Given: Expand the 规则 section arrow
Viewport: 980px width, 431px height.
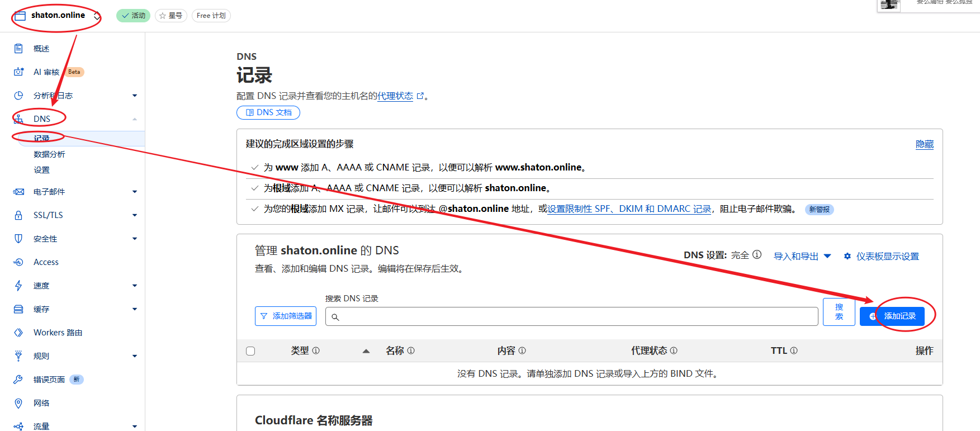Looking at the screenshot, I should [135, 356].
